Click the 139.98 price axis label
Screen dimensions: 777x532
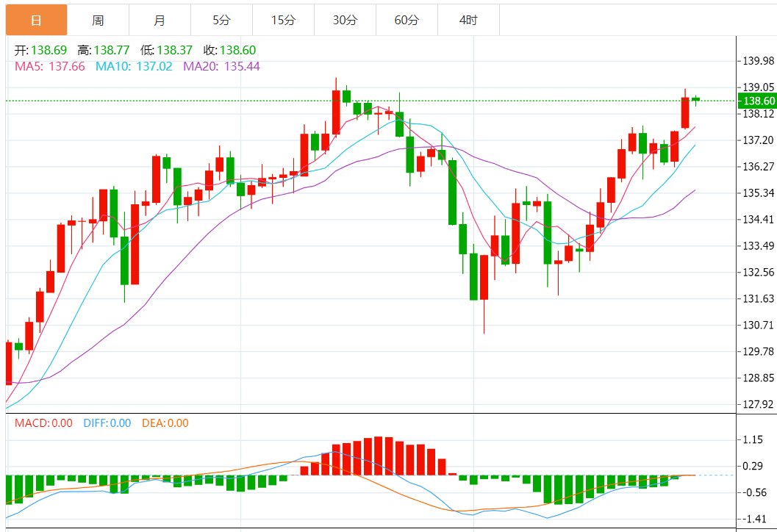click(758, 61)
